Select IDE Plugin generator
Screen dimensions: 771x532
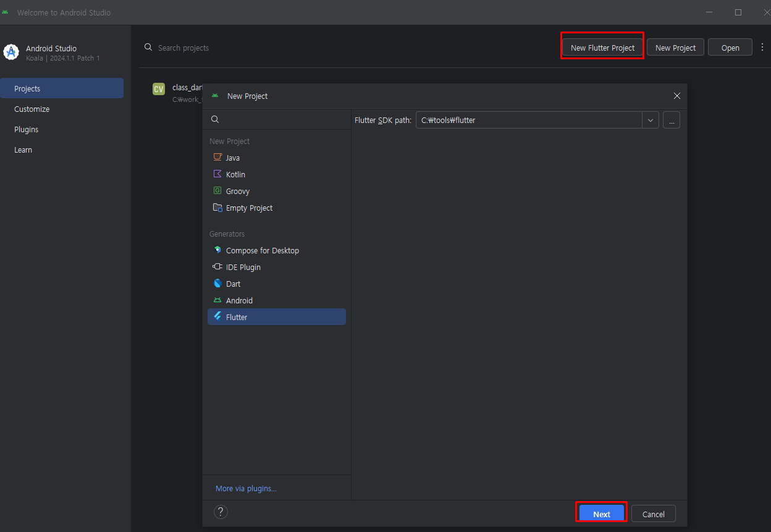coord(277,267)
